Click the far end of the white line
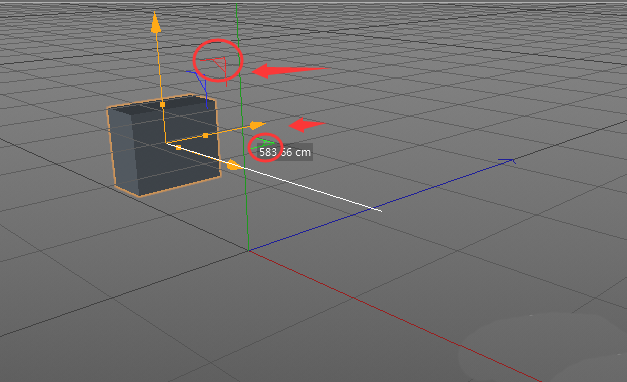 (x=380, y=210)
